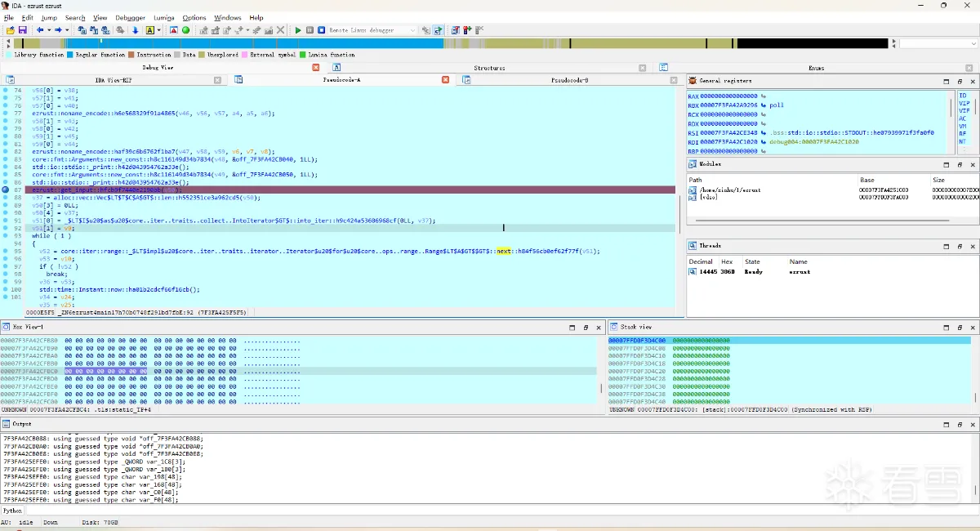Click the gray X cancel toolbar icon
This screenshot has width=980, height=531.
[280, 30]
